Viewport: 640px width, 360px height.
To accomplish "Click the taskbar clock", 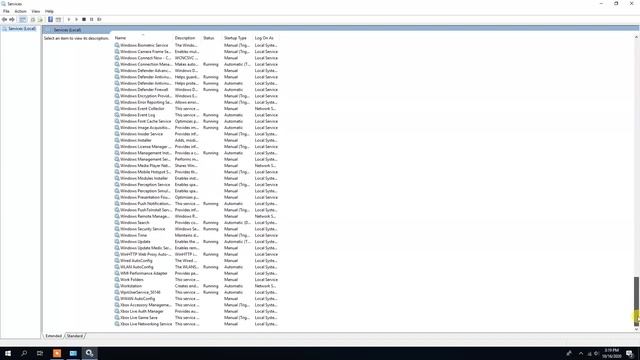I will pos(611,353).
